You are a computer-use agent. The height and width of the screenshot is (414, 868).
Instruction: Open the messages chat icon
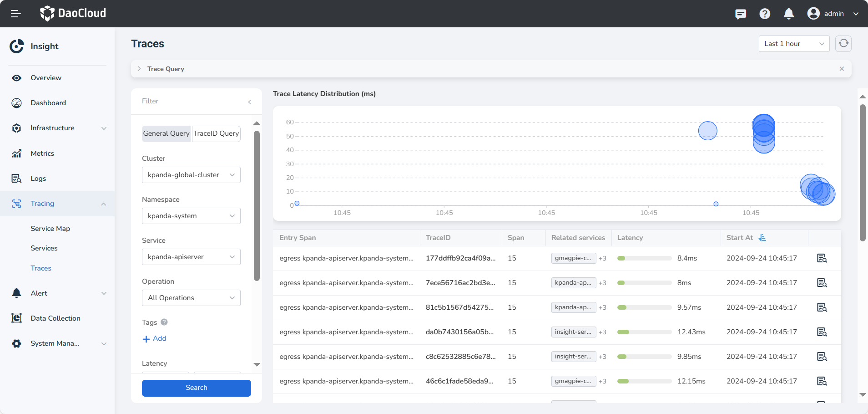coord(741,14)
